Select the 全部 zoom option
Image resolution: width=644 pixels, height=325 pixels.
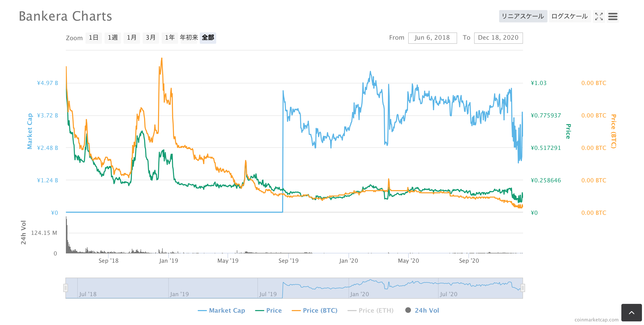[x=208, y=38]
